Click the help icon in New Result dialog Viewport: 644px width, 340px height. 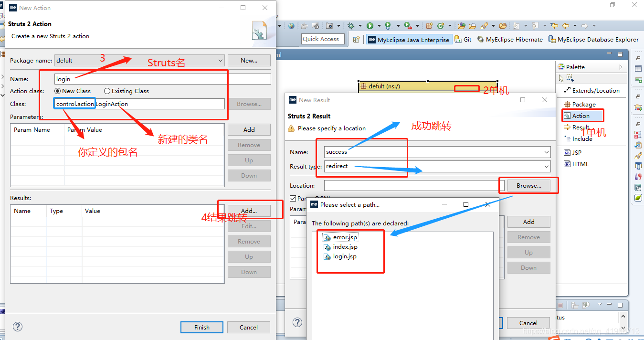point(297,323)
